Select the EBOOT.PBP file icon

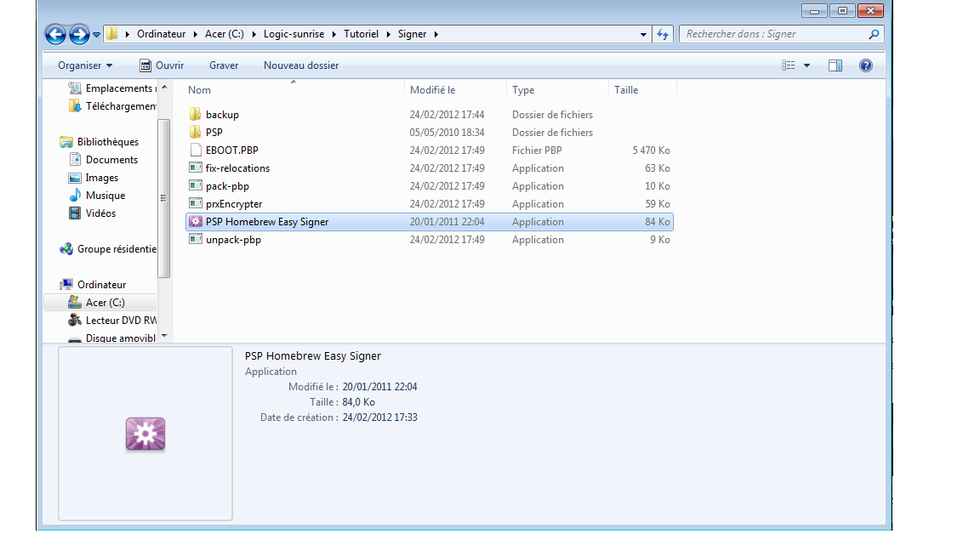point(196,150)
